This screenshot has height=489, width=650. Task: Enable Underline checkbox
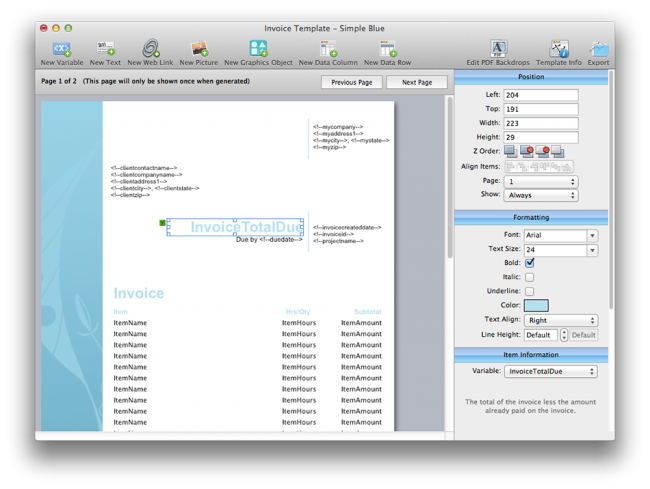(529, 291)
